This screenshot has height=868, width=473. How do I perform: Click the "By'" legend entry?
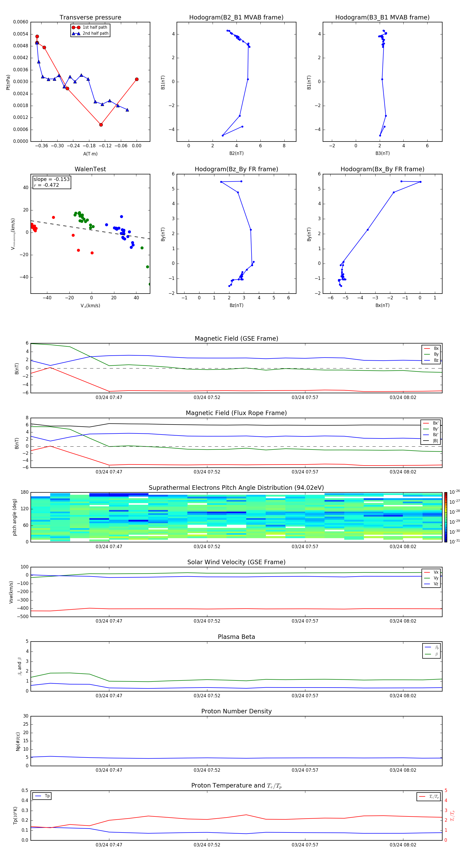click(431, 429)
